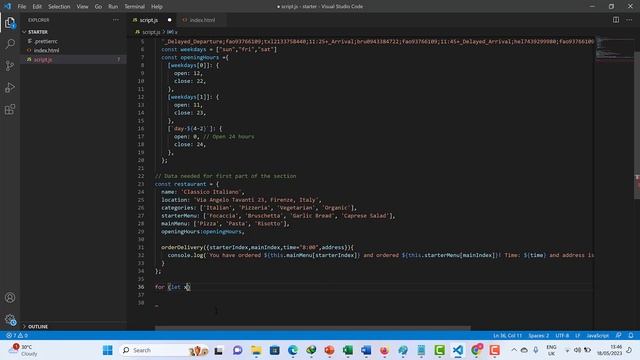Image resolution: width=640 pixels, height=360 pixels.
Task: Click the 'const weekdays' code line
Action: (x=219, y=49)
